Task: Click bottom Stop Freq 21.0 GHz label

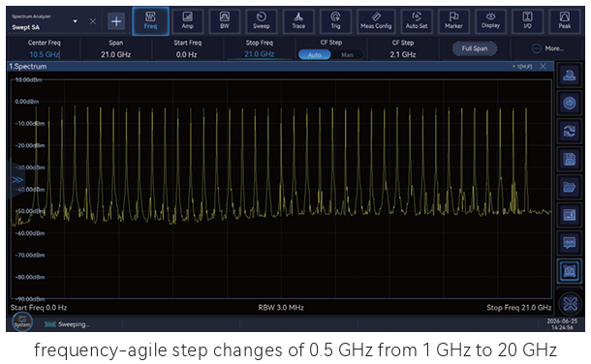Action: pyautogui.click(x=518, y=308)
